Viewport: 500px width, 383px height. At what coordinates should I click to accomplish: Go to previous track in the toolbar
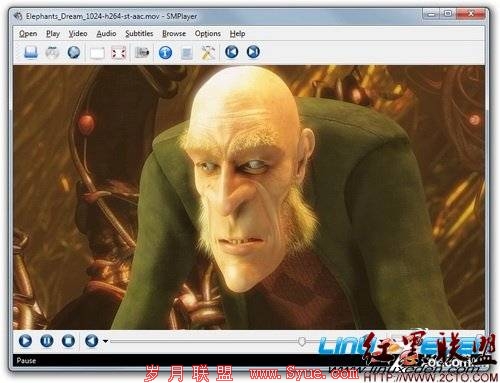[x=232, y=52]
